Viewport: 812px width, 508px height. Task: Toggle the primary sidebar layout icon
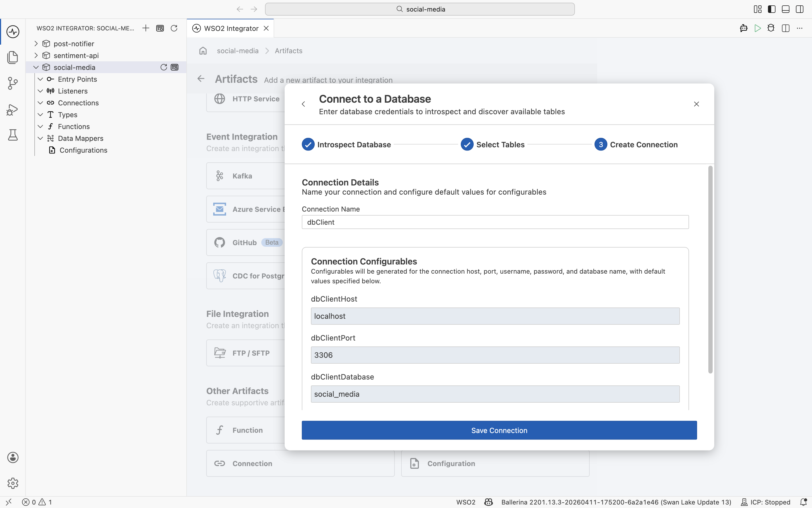pos(771,9)
